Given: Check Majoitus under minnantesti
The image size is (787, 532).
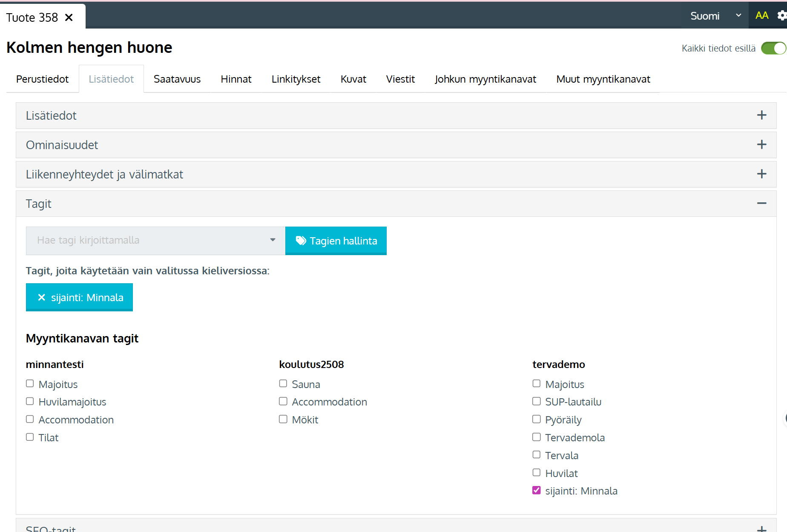Looking at the screenshot, I should (30, 384).
